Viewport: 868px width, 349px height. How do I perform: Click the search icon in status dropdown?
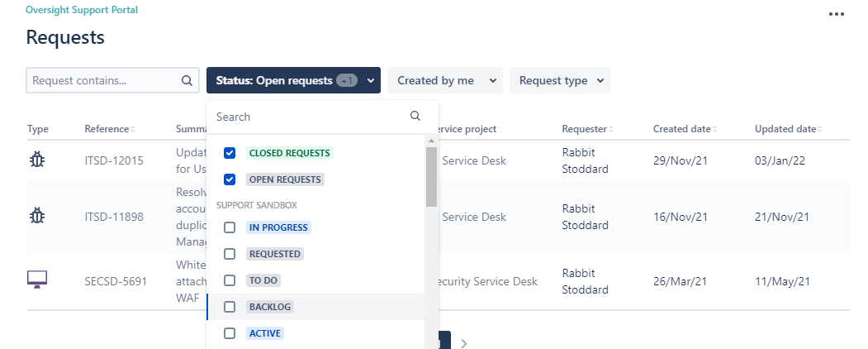[415, 116]
